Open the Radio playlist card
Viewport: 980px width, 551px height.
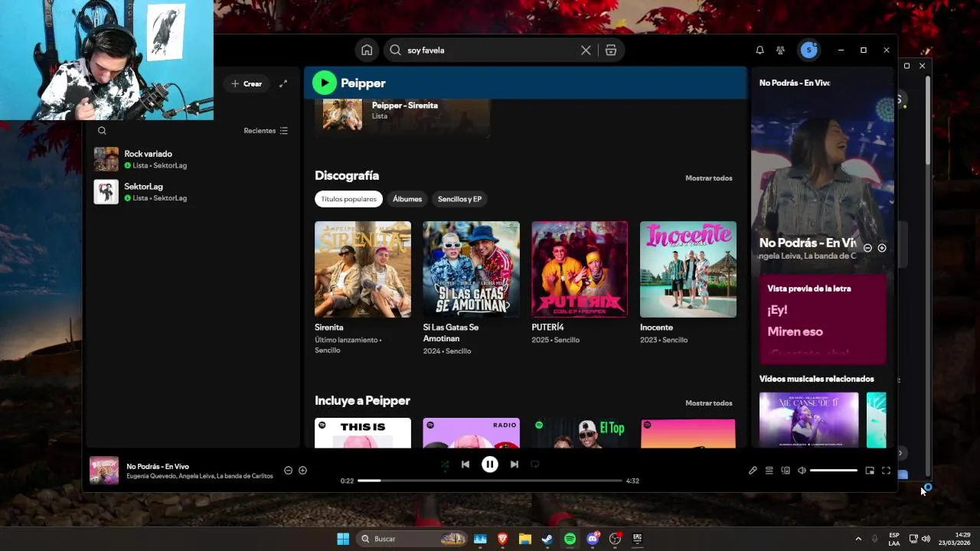tap(472, 433)
